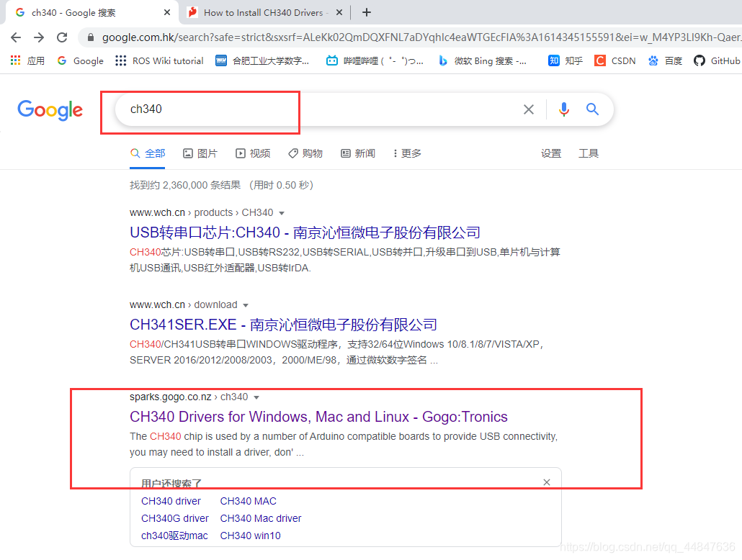Open USB转串口芯片:CH340 result link

point(305,232)
